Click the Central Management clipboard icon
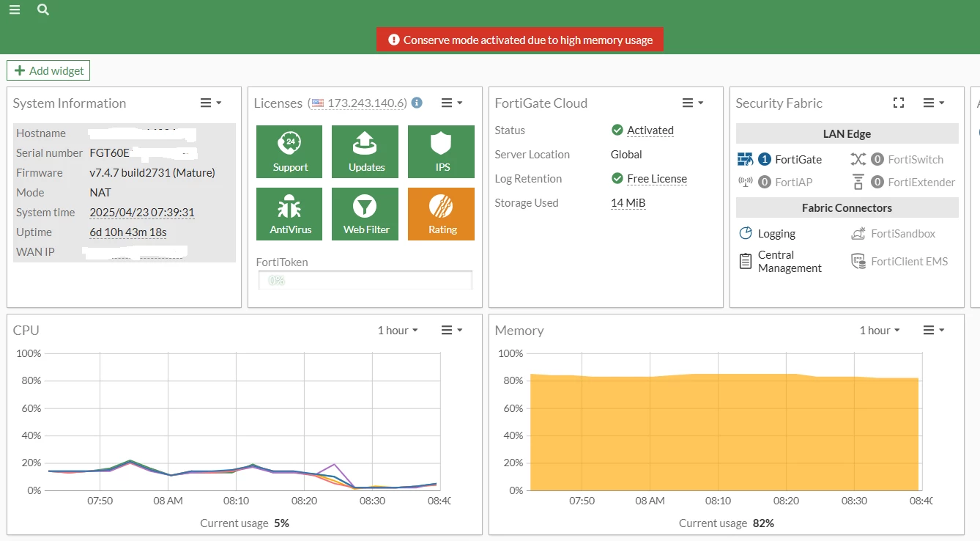The width and height of the screenshot is (980, 541). pos(746,261)
